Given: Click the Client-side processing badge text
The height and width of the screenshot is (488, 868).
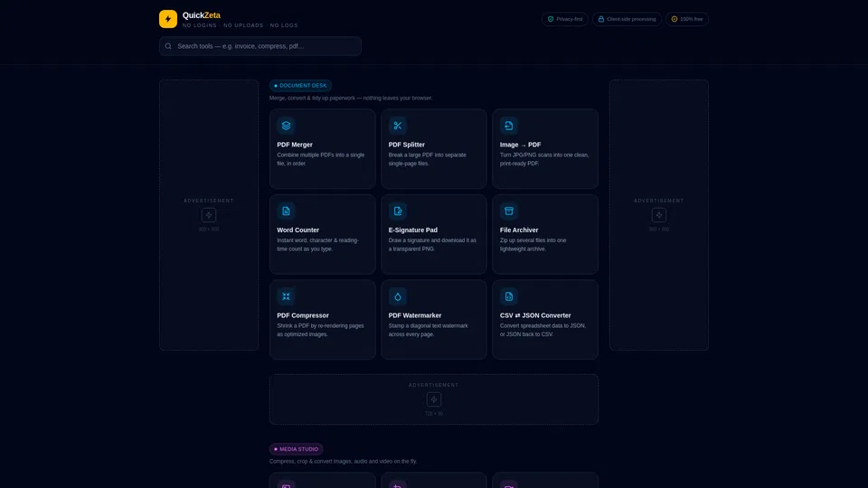Looking at the screenshot, I should tap(631, 19).
